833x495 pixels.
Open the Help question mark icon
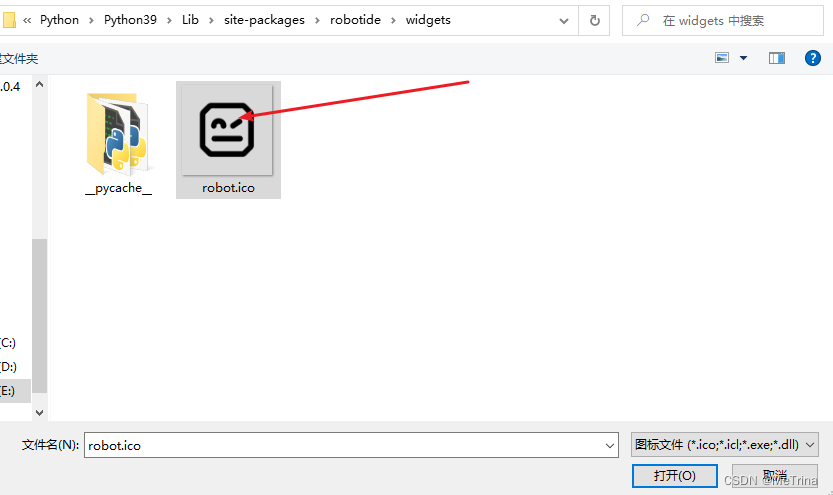pos(812,58)
